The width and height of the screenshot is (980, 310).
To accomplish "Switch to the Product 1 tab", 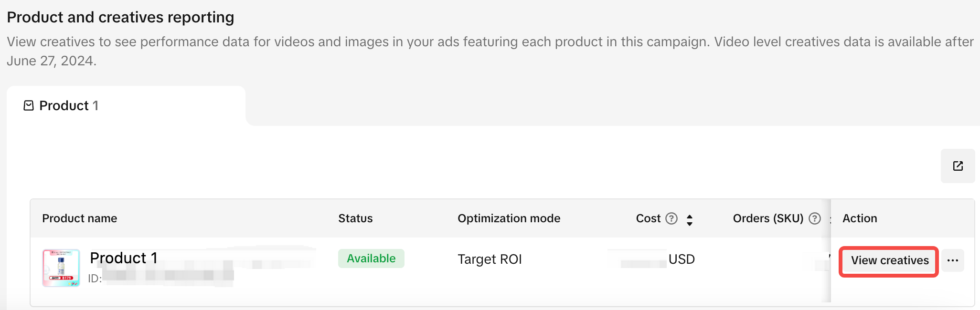I will coord(69,105).
